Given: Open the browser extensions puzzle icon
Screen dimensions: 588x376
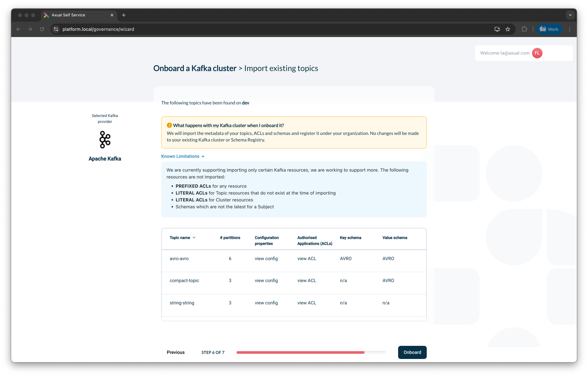Looking at the screenshot, I should tap(524, 29).
